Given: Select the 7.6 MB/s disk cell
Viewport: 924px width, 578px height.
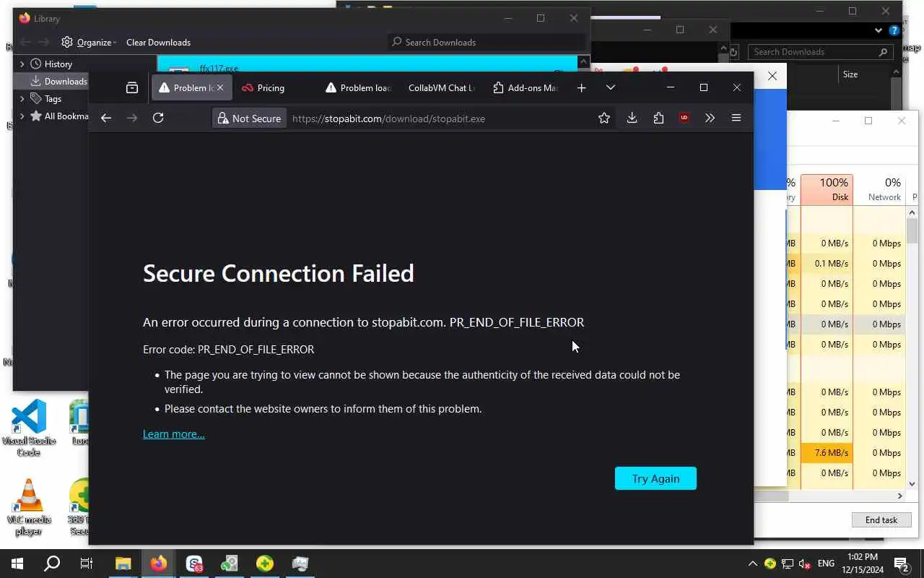Looking at the screenshot, I should click(827, 453).
